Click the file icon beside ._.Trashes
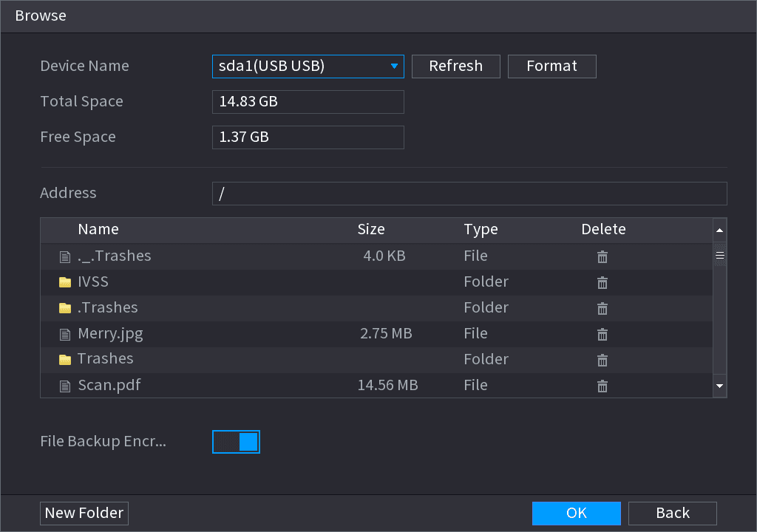Screen dimensions: 757x532 click(65, 257)
